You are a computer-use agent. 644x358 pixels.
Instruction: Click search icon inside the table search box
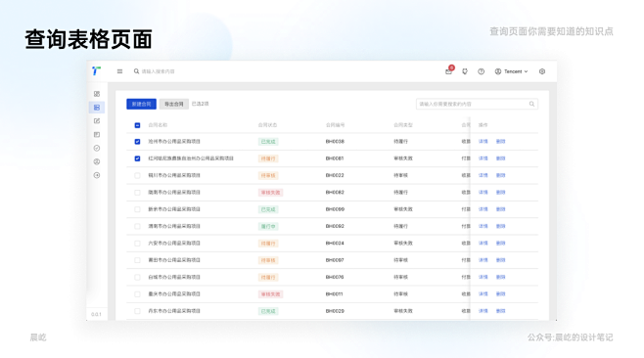(531, 104)
